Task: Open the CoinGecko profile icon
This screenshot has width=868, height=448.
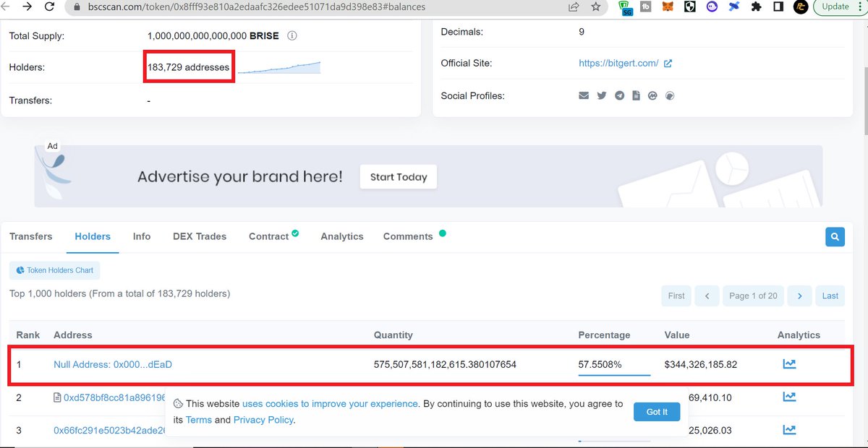Action: pos(670,95)
